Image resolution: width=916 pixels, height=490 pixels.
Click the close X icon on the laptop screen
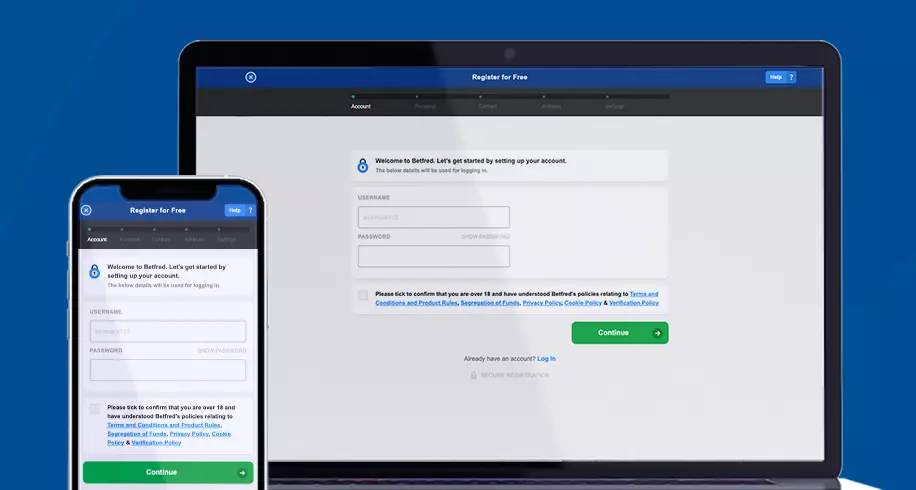coord(251,77)
